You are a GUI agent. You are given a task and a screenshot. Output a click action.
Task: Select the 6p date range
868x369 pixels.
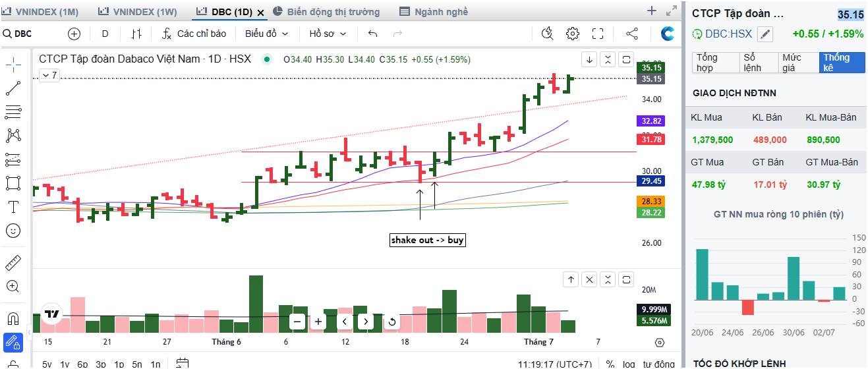(82, 364)
